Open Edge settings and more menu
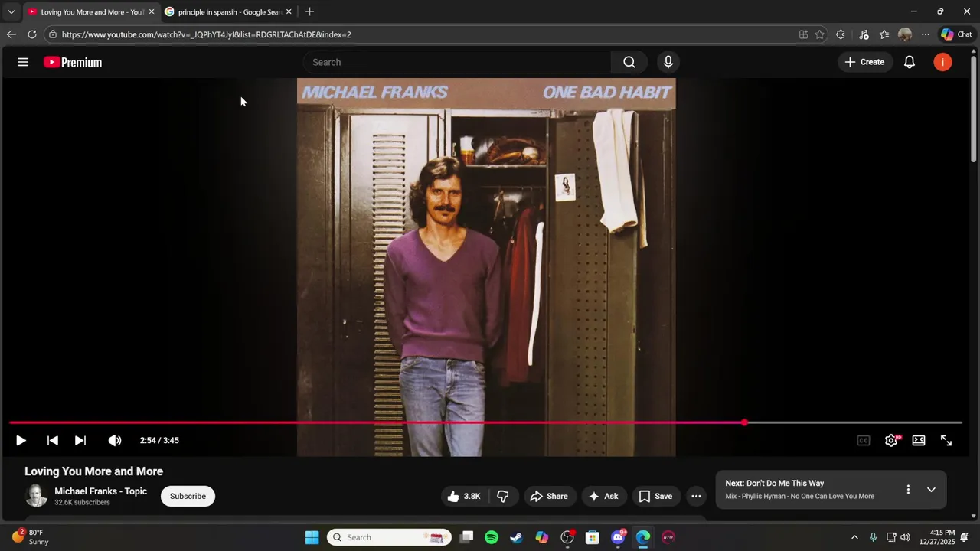 [x=926, y=34]
